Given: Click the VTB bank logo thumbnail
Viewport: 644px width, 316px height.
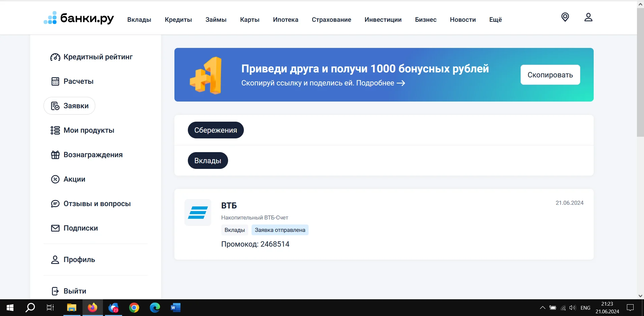Looking at the screenshot, I should coord(198,212).
